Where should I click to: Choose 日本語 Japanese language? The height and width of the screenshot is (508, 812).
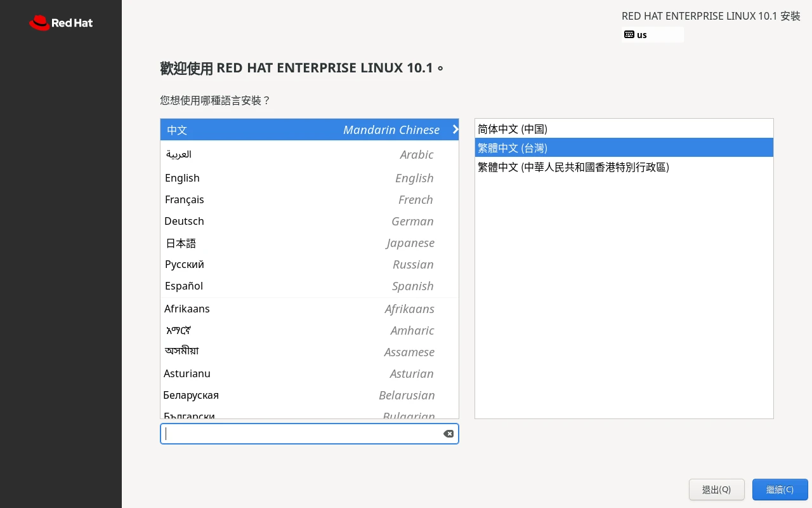point(254,243)
